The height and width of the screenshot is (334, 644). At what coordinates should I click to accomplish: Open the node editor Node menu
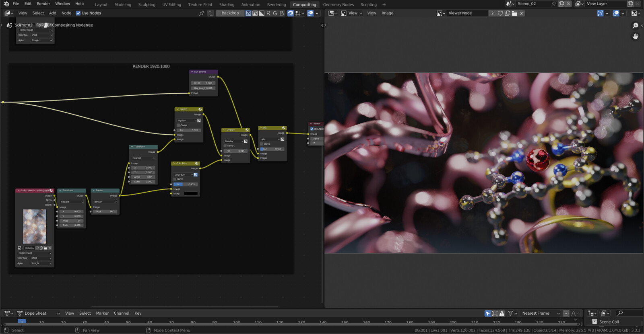click(66, 13)
